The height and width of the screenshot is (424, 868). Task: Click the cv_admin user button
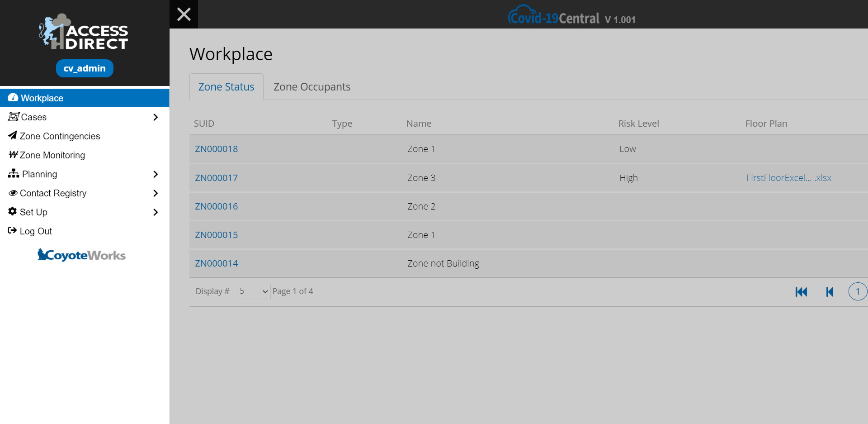[x=85, y=68]
